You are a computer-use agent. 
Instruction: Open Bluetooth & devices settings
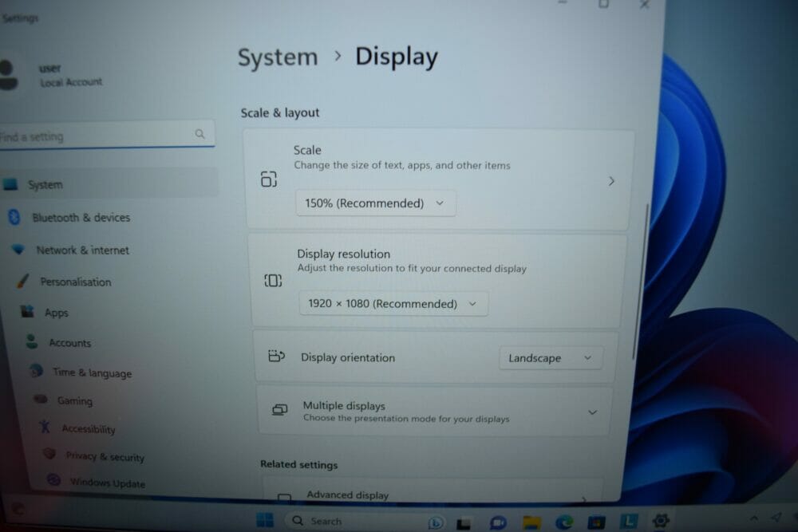(x=81, y=218)
